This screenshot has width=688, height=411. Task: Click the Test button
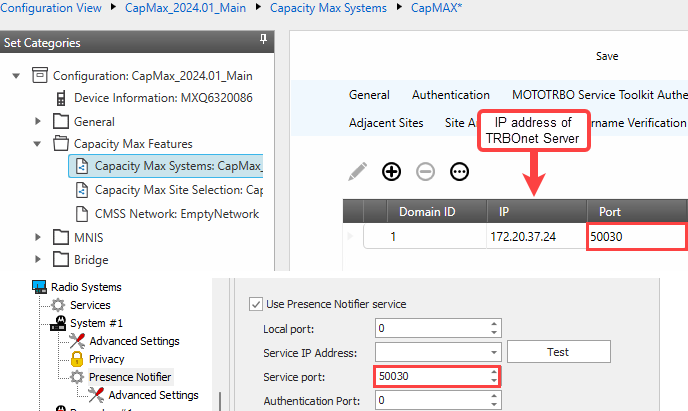click(557, 352)
